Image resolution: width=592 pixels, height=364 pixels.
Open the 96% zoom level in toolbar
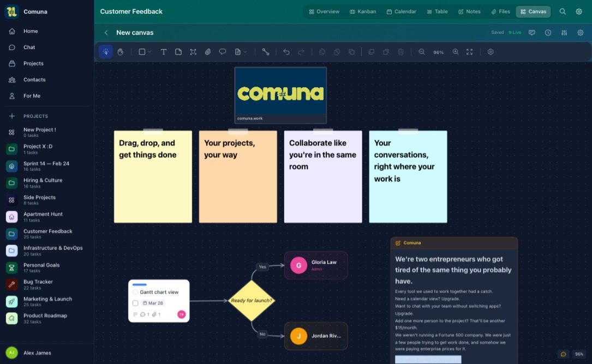pos(438,52)
